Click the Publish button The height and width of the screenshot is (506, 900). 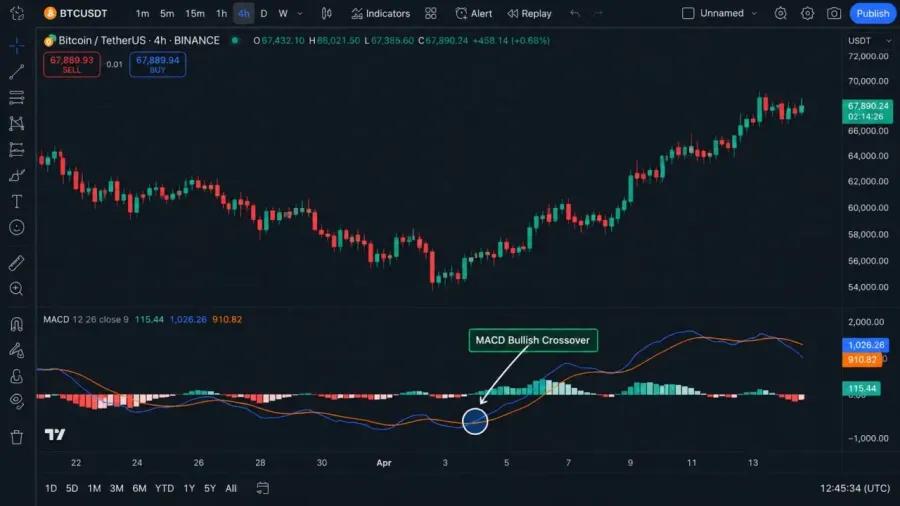pos(872,13)
